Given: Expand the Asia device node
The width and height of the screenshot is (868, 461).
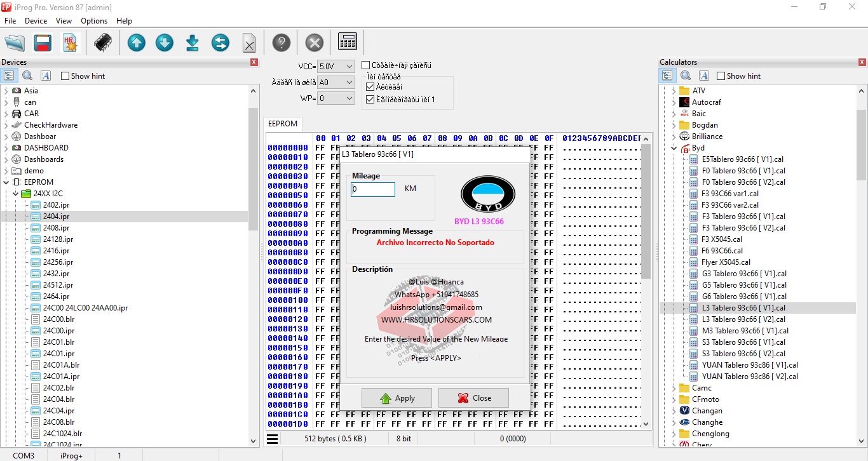Looking at the screenshot, I should 6,91.
